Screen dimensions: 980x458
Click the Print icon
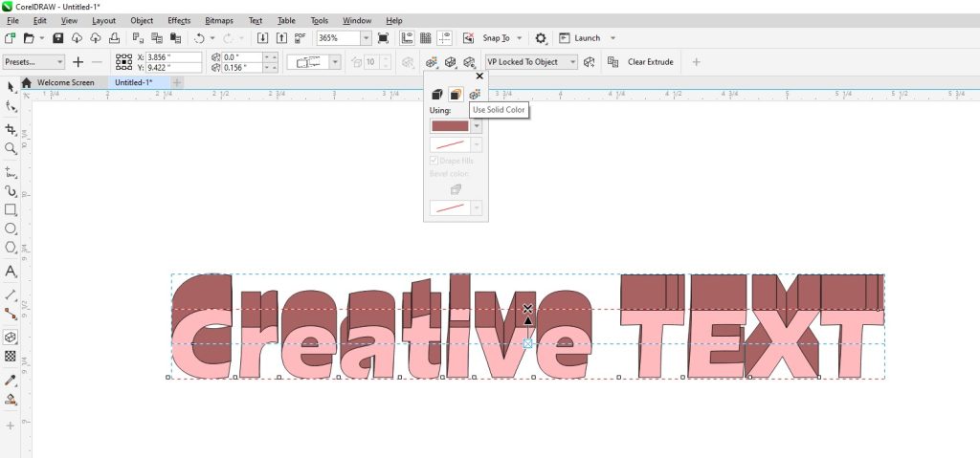[113, 38]
